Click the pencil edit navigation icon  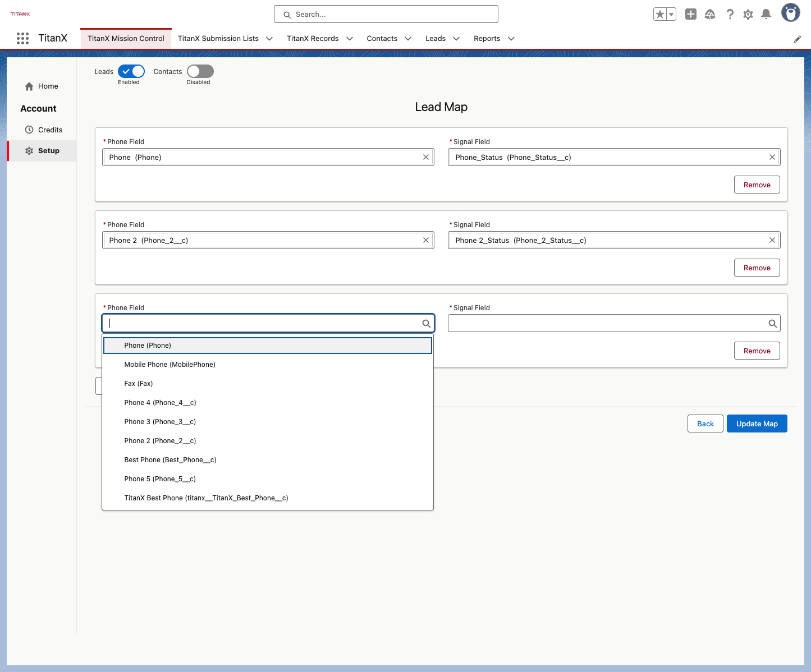pyautogui.click(x=798, y=39)
